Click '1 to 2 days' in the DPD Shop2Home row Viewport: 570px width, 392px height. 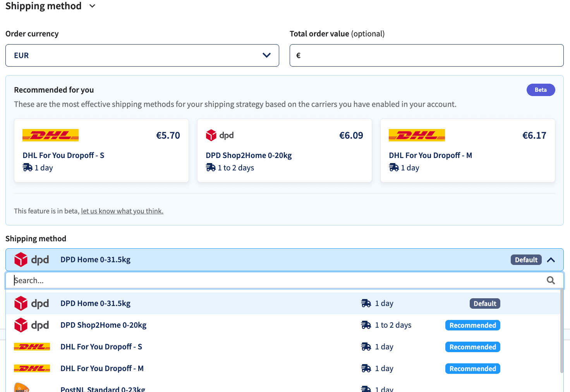point(393,325)
